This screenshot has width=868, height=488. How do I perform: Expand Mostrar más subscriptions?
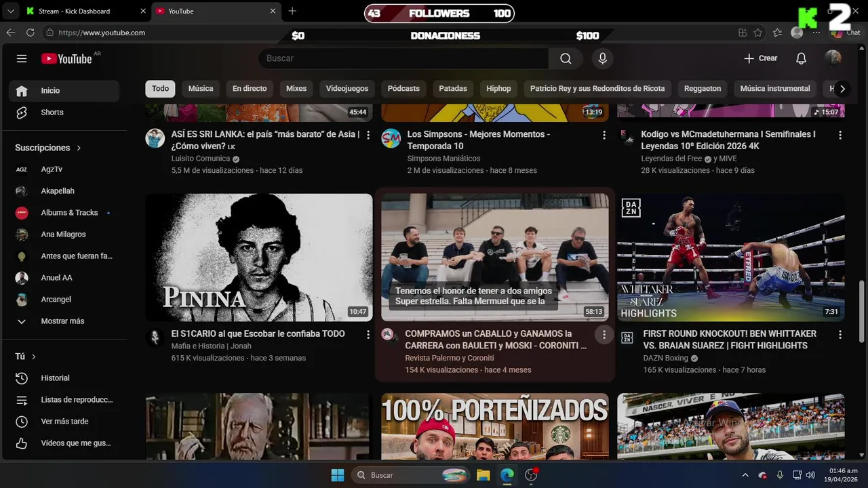pyautogui.click(x=64, y=321)
